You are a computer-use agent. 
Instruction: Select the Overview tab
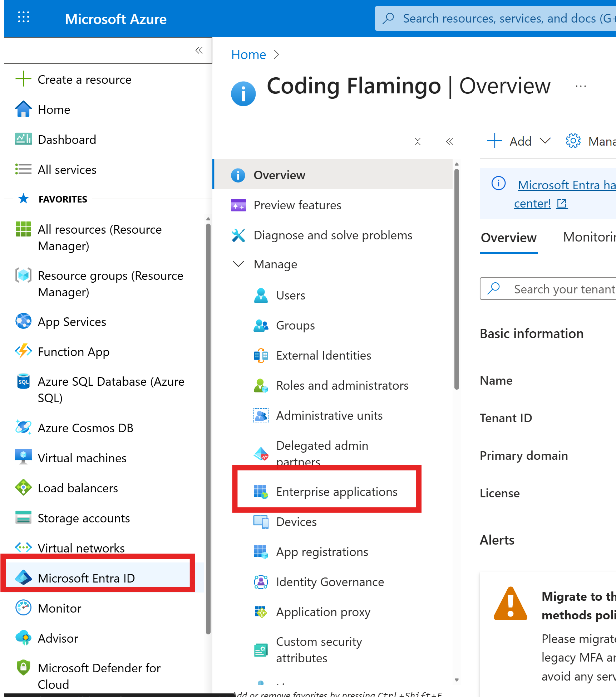(x=508, y=237)
